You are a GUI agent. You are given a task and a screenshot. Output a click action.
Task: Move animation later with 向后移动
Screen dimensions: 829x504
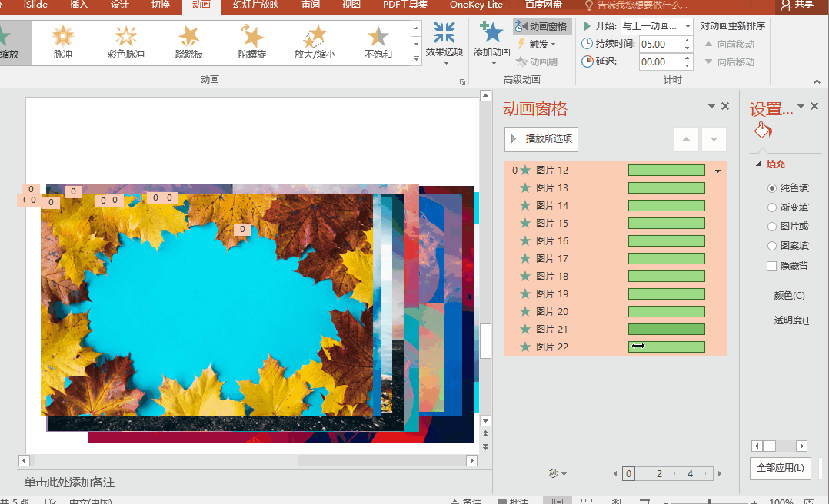point(730,61)
